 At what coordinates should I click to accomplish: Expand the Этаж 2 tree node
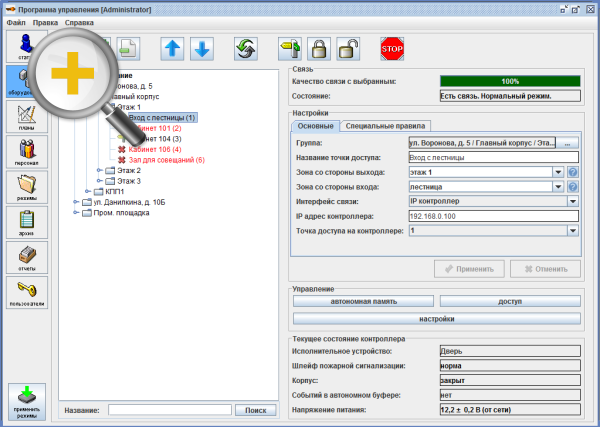(99, 171)
